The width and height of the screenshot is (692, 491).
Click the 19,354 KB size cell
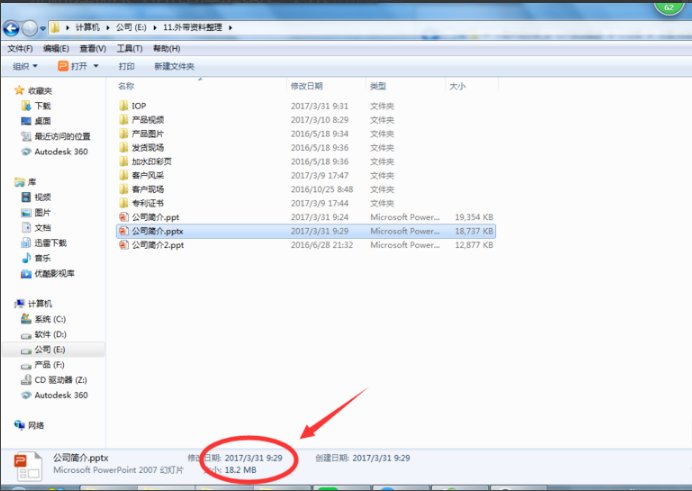(474, 217)
